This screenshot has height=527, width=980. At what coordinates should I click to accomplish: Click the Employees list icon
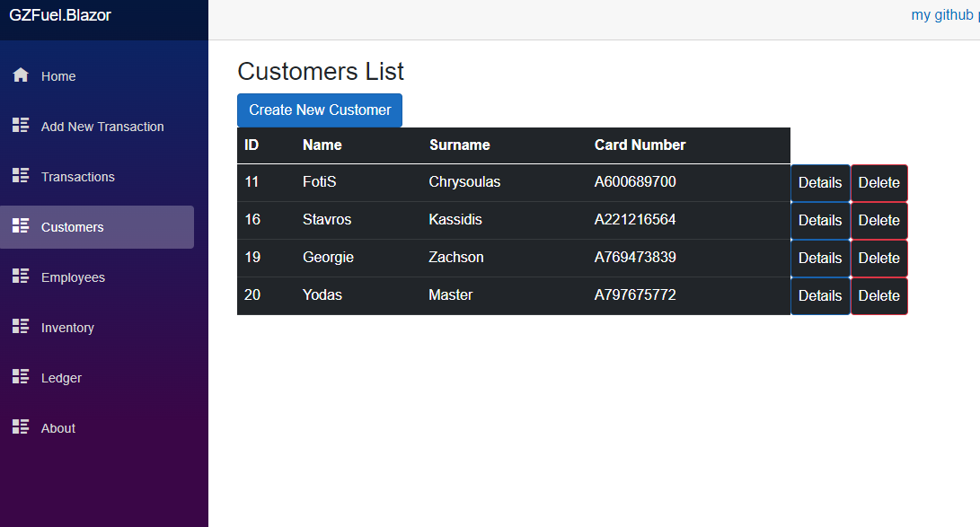coord(21,276)
